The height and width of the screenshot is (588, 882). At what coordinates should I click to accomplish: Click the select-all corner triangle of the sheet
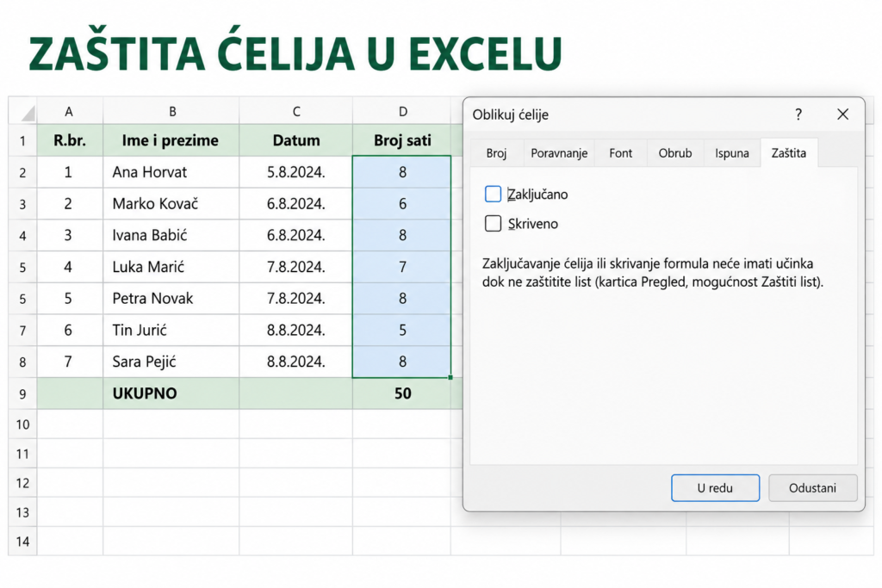[27, 114]
